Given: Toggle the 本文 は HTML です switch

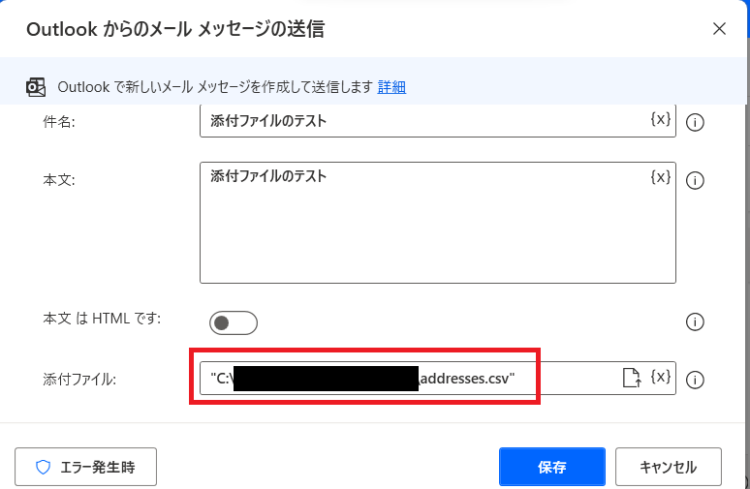Looking at the screenshot, I should point(233,323).
